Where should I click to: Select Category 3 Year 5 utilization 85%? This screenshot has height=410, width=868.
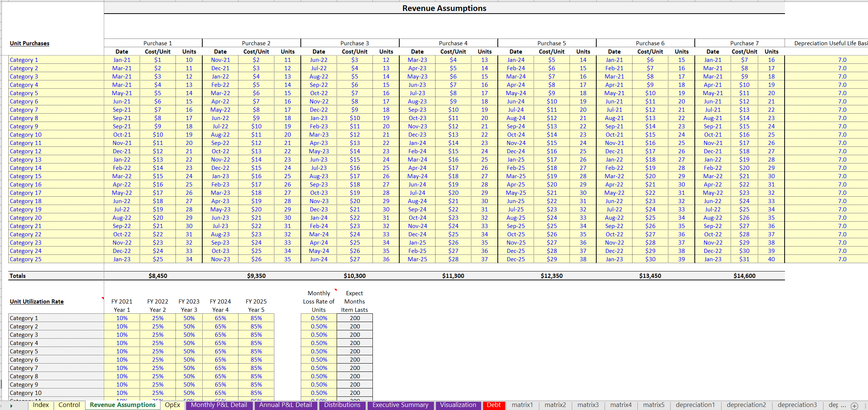point(256,335)
